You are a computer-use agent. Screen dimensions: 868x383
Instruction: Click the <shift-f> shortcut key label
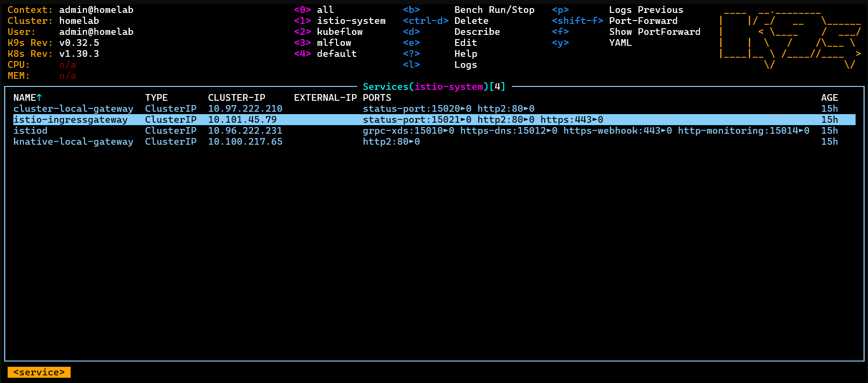coord(578,21)
